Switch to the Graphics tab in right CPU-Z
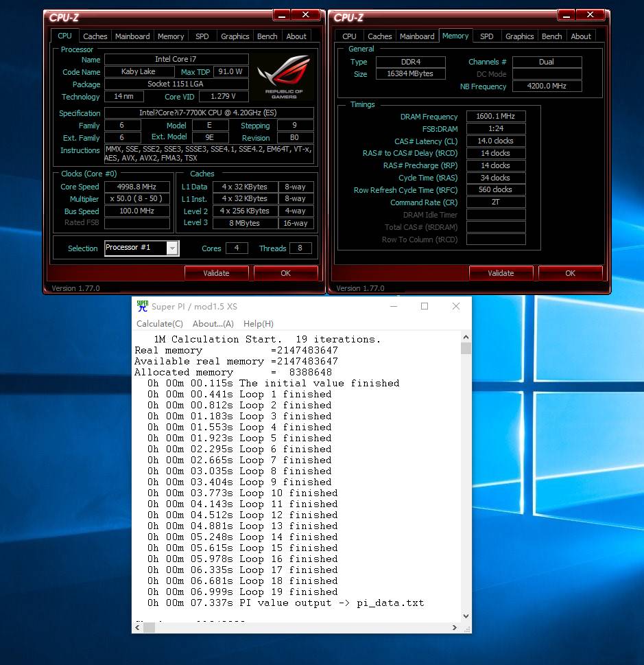The image size is (644, 665). tap(519, 36)
